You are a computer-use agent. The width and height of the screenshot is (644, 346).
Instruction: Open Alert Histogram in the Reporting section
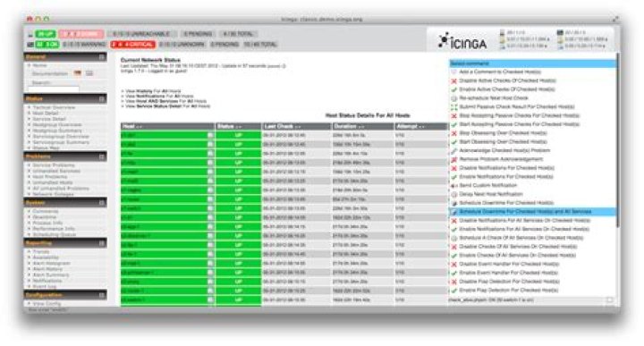(51, 264)
